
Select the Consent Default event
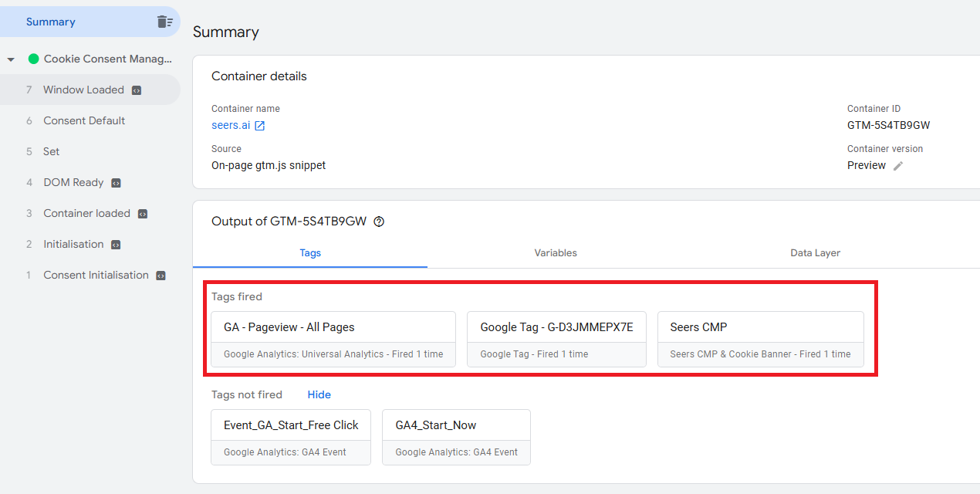[x=84, y=120]
